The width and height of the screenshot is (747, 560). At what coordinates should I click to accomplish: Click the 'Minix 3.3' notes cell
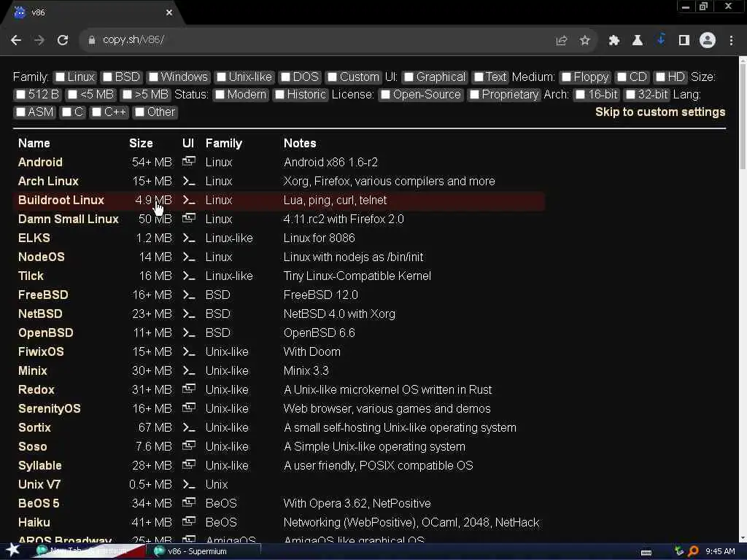click(x=306, y=370)
